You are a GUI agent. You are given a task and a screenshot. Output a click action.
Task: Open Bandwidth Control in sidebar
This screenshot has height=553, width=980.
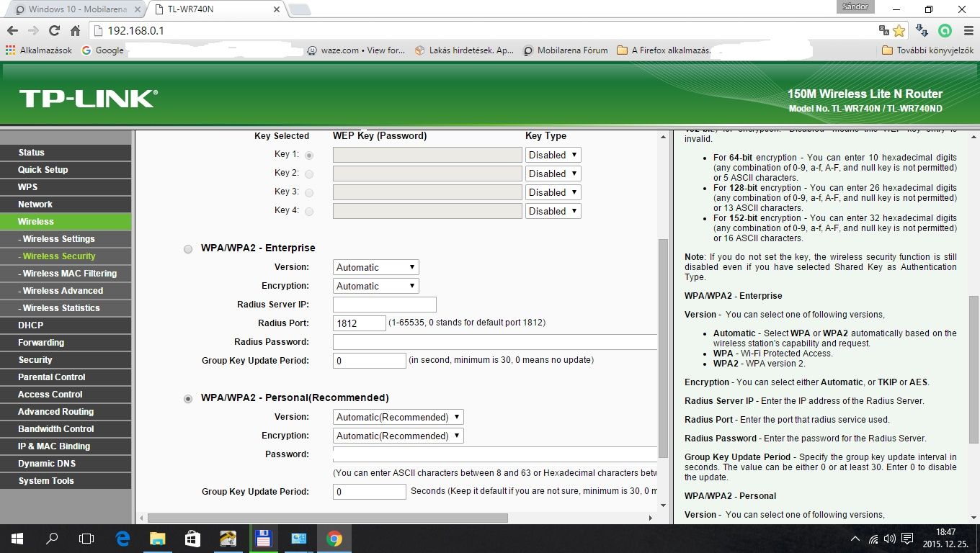66,429
